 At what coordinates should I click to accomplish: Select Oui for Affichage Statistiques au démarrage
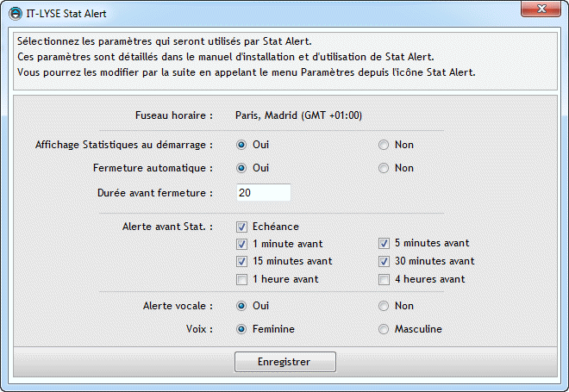point(241,145)
